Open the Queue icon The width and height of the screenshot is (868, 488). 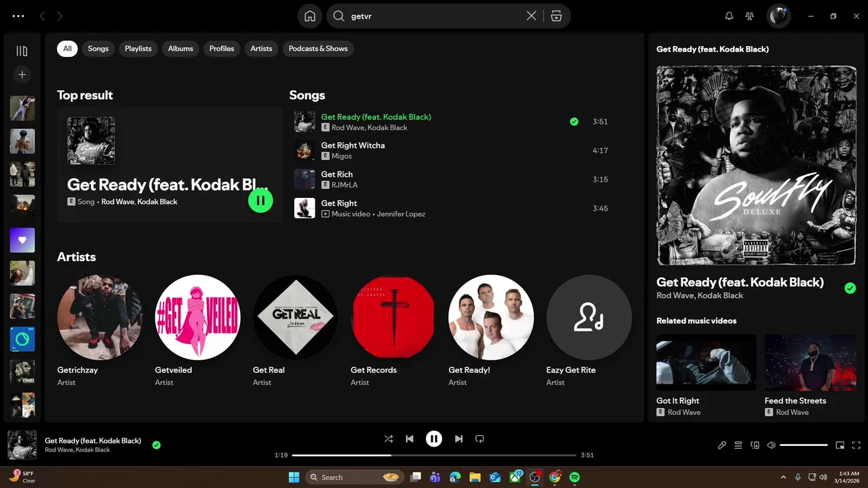tap(738, 445)
